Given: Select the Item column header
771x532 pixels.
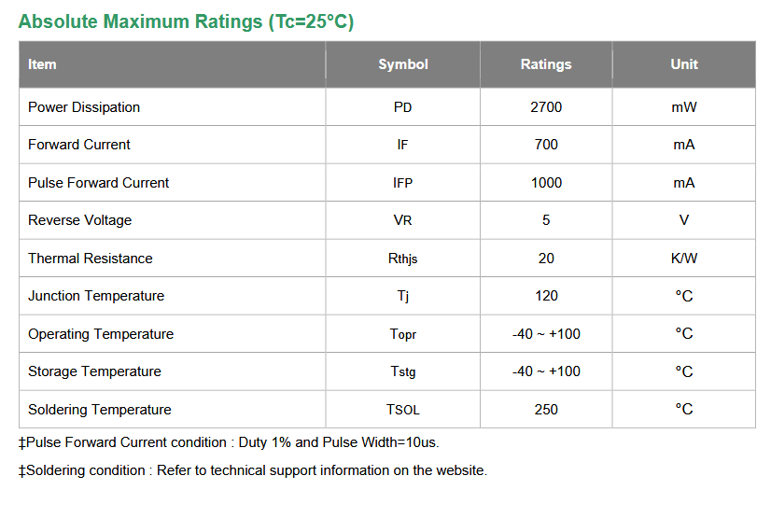Looking at the screenshot, I should 42,64.
